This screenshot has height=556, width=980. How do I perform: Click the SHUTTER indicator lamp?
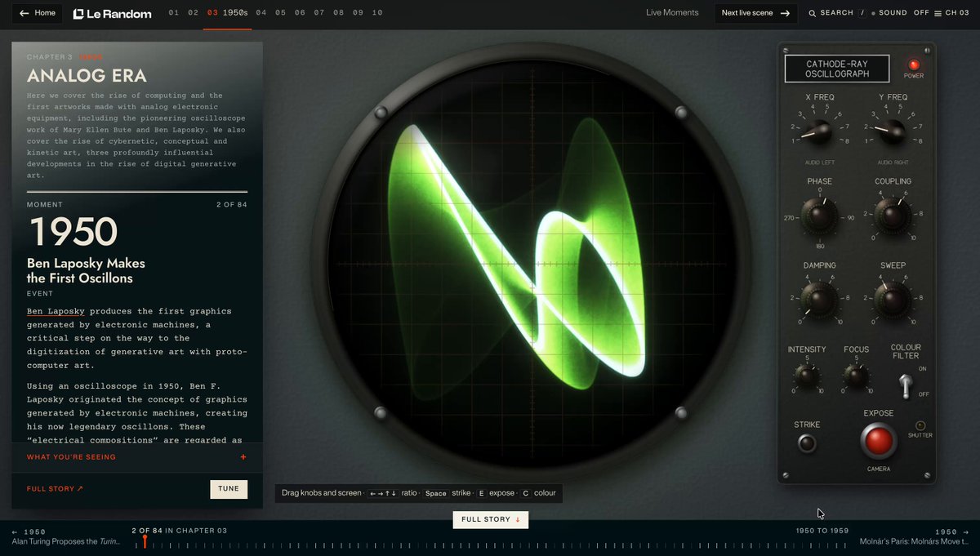[920, 425]
